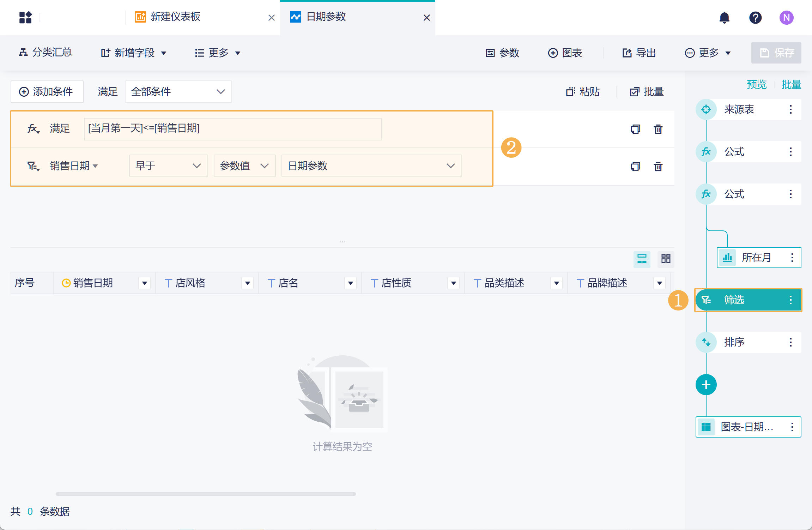
Task: Open 店风格 column filter arrow
Action: point(247,283)
